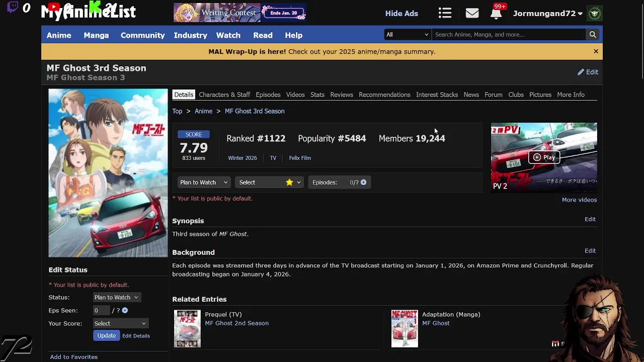
Task: Open MF Ghost 2nd Season prequel link
Action: pos(237,323)
